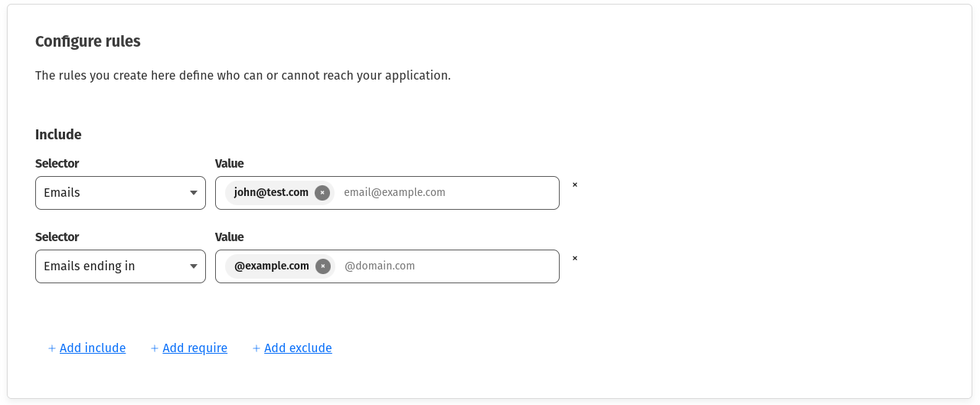Select the @example.com chip text

[272, 266]
